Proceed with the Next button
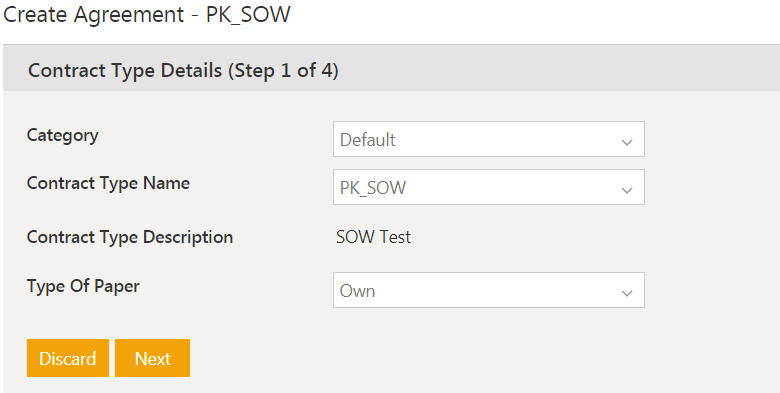Screen dimensions: 780x393 point(152,358)
